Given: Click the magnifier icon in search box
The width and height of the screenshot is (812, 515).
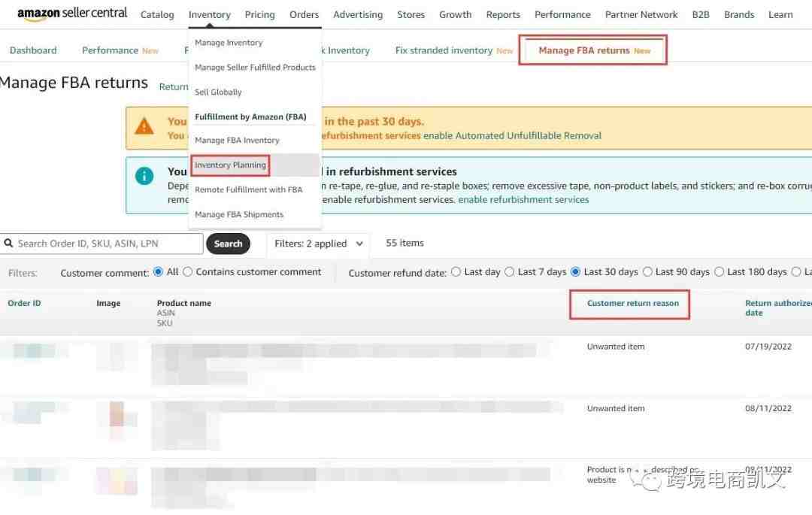Looking at the screenshot, I should click(x=8, y=243).
